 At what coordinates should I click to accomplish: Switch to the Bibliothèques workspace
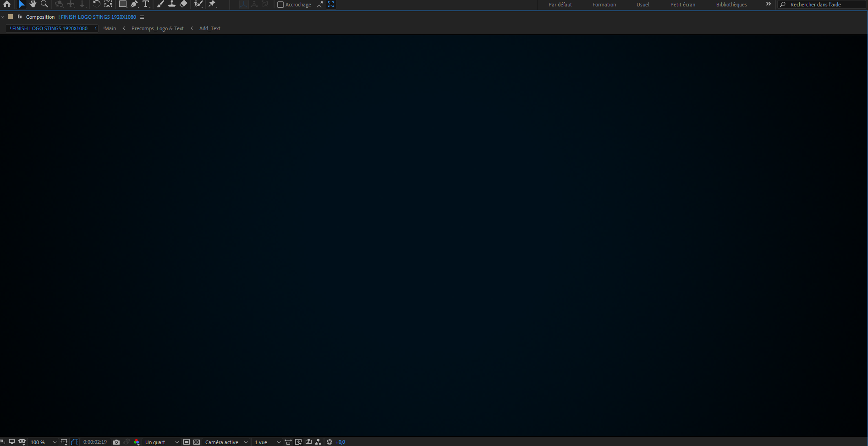pos(731,5)
